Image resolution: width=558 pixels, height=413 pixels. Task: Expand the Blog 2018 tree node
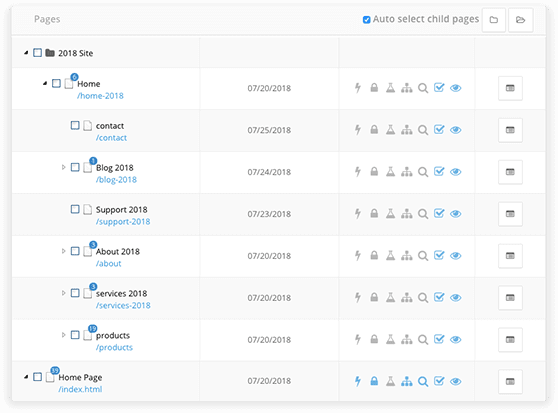63,167
